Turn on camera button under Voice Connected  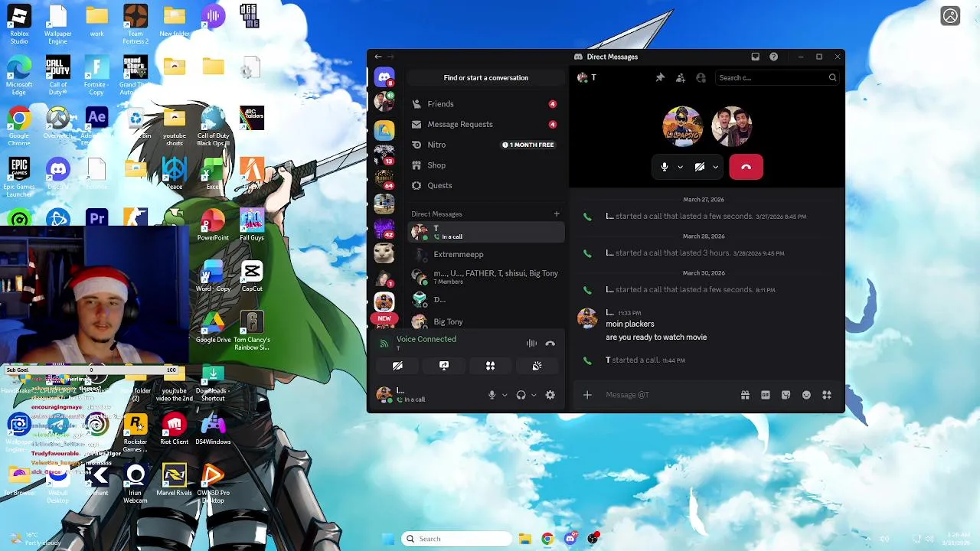[x=397, y=366]
